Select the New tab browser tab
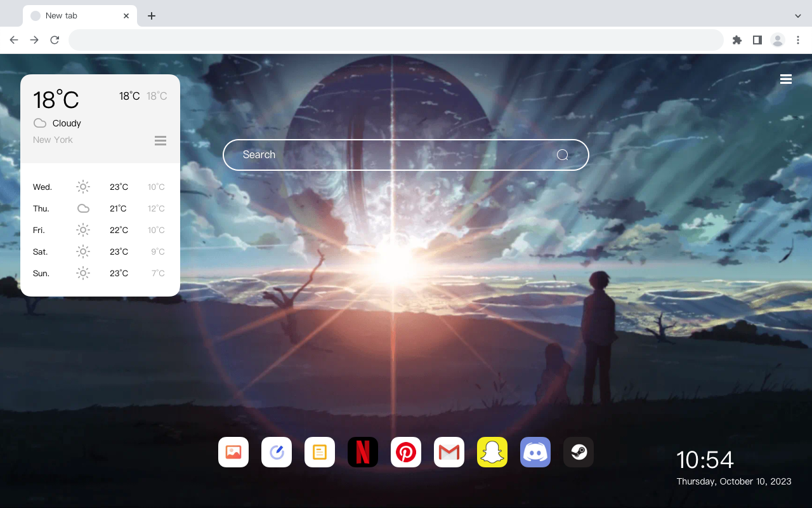 click(x=80, y=16)
